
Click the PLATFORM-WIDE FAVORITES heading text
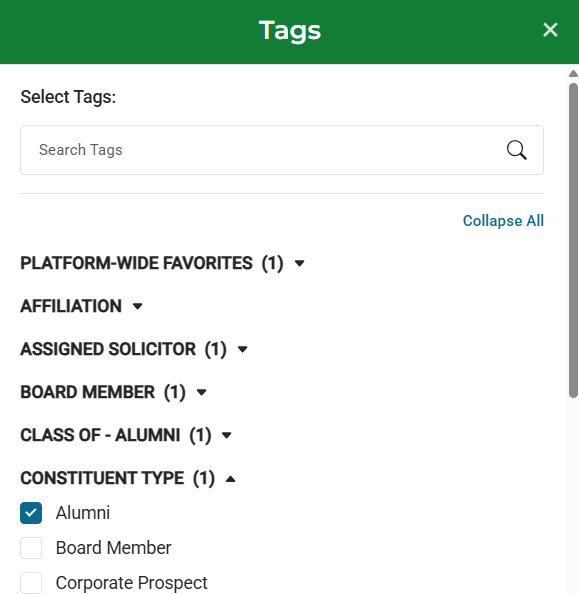point(136,263)
